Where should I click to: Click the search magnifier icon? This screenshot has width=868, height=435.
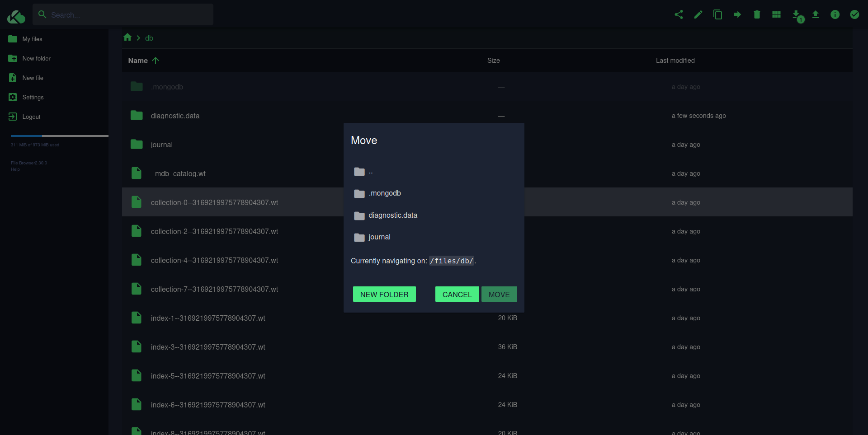click(x=42, y=14)
